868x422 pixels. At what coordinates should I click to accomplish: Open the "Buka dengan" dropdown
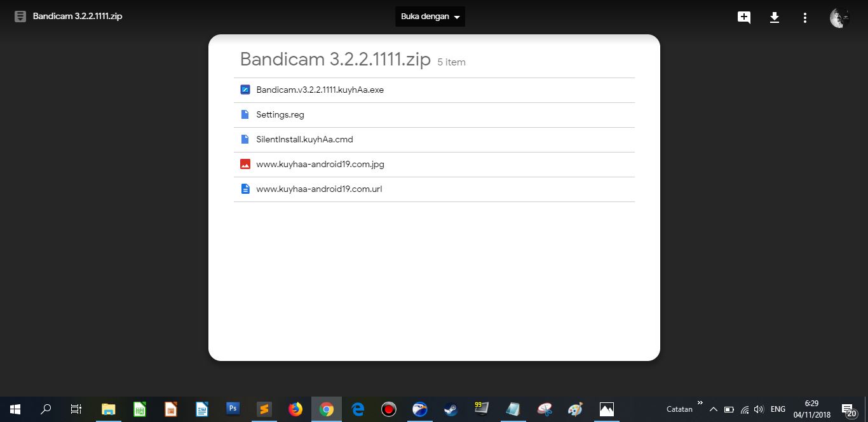click(430, 17)
